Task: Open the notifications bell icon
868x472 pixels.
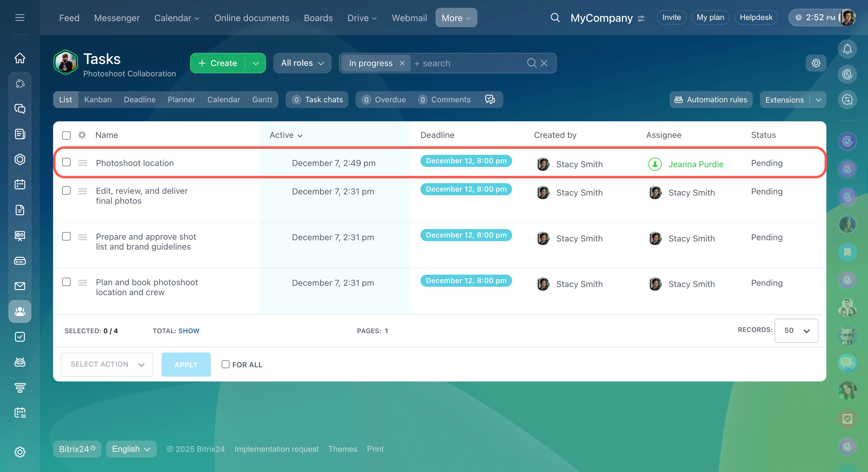Action: pyautogui.click(x=847, y=49)
